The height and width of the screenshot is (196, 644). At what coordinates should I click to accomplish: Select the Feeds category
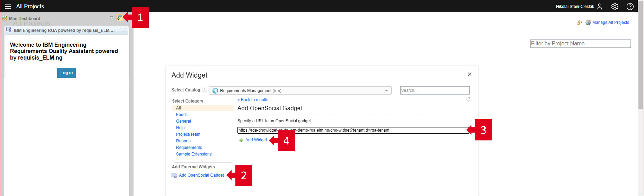tap(181, 115)
